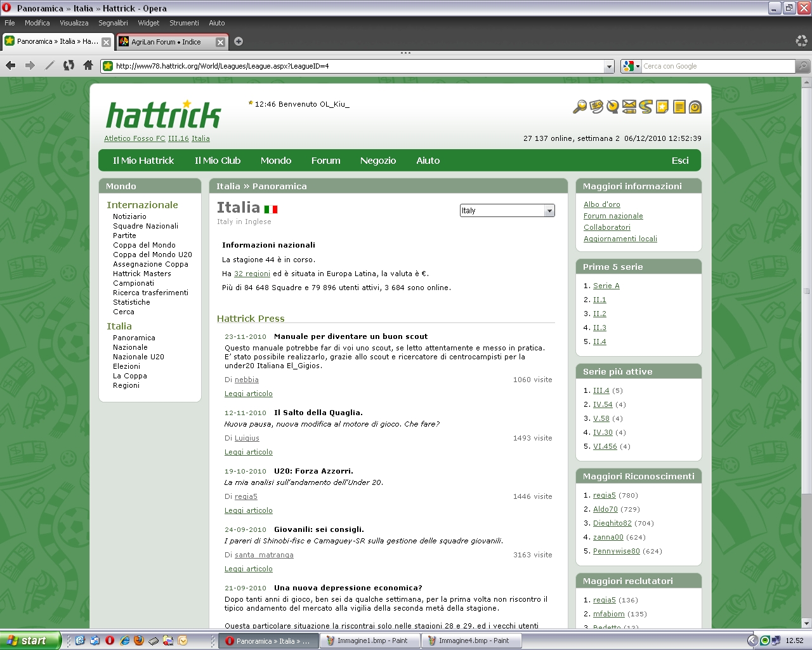Open Il Mio Hattrick navigation item
Viewport: 812px width, 650px height.
pos(143,161)
